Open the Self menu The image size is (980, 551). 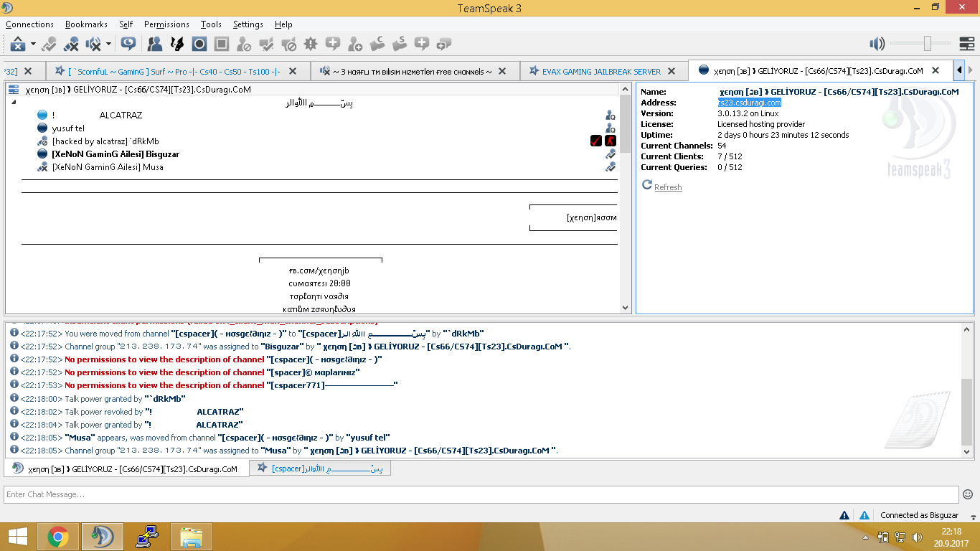[x=126, y=24]
